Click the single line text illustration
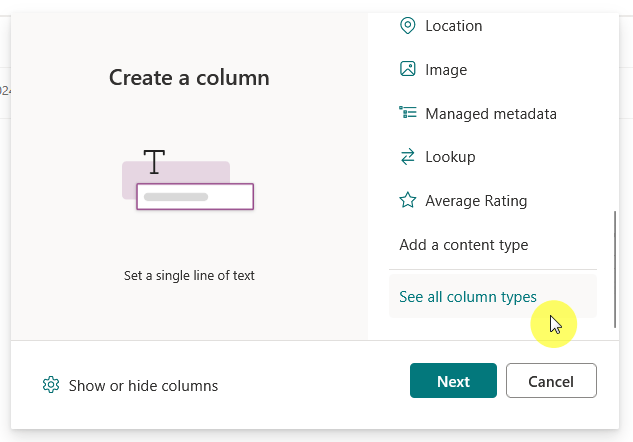633x442 pixels. (x=188, y=179)
